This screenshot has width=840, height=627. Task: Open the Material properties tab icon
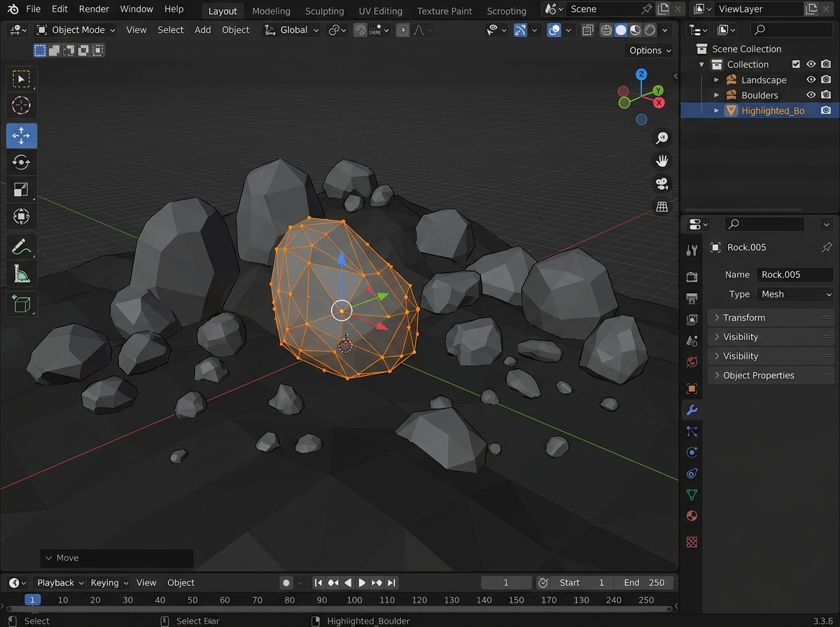pyautogui.click(x=692, y=516)
